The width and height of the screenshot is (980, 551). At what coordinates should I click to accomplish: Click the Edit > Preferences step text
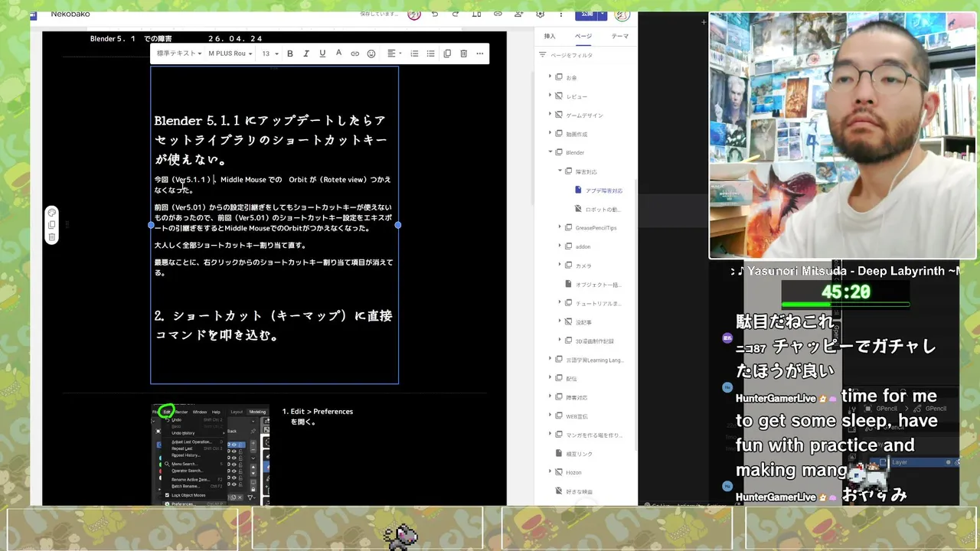click(317, 416)
